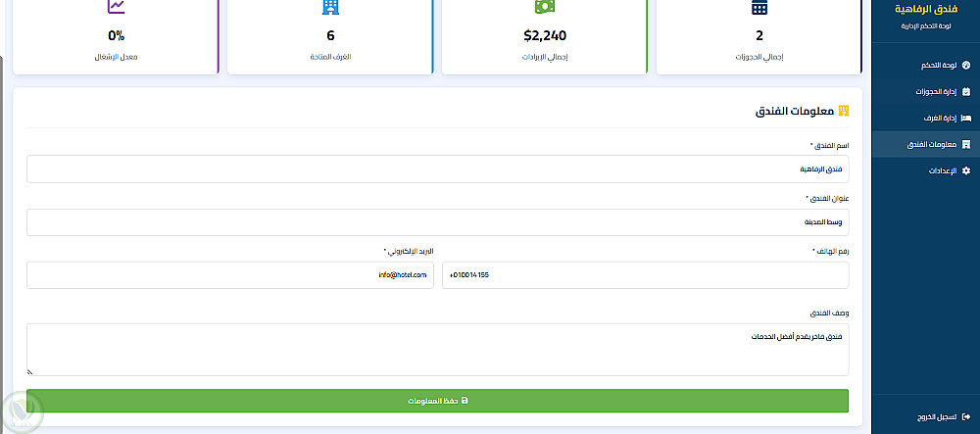This screenshot has width=980, height=434.
Task: Focus the hotel description textarea
Action: [x=437, y=350]
